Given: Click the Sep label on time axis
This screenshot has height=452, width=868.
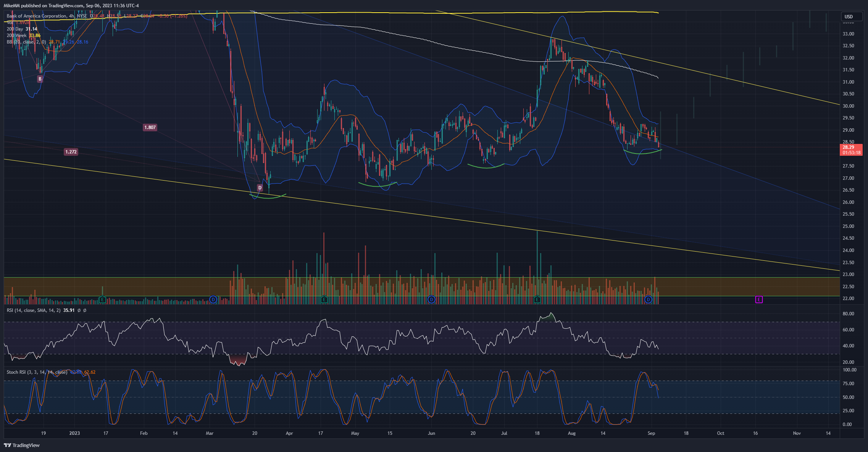Looking at the screenshot, I should (x=651, y=433).
